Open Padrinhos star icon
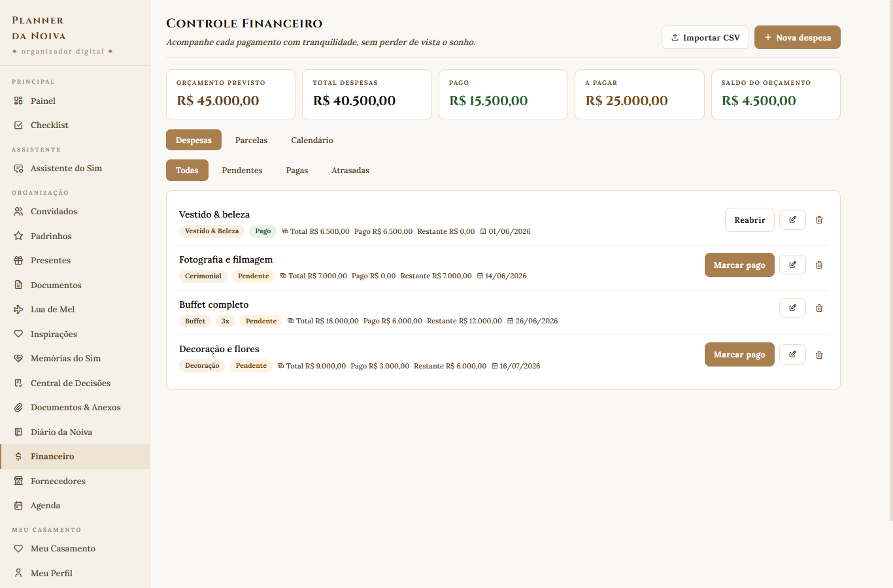Viewport: 893px width, 588px height. coord(18,237)
